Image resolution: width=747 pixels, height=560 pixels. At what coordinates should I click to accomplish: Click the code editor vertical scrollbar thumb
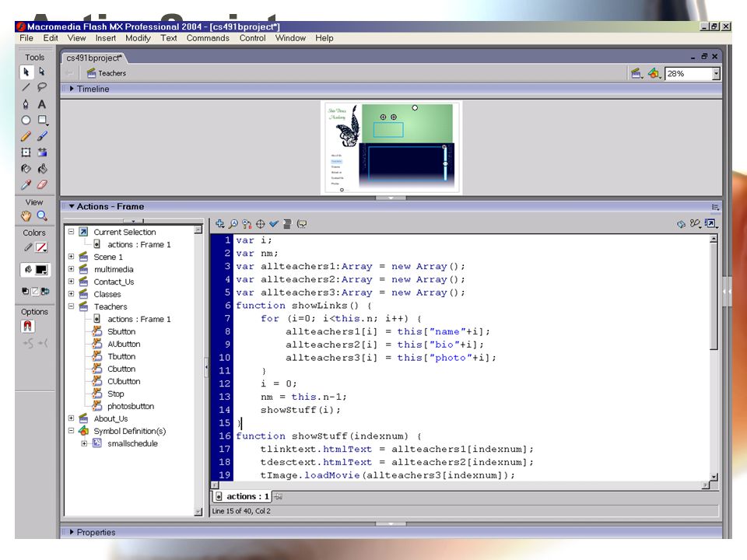pyautogui.click(x=714, y=296)
